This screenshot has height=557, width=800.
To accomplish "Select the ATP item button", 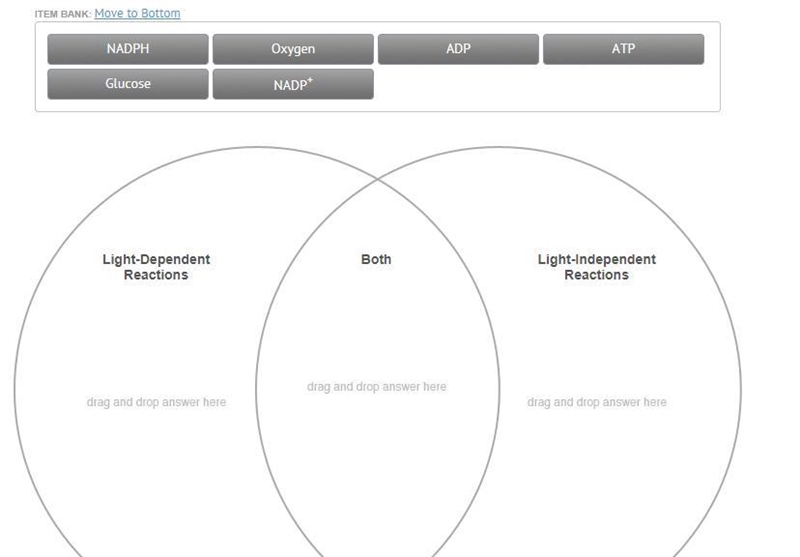I will click(x=623, y=49).
